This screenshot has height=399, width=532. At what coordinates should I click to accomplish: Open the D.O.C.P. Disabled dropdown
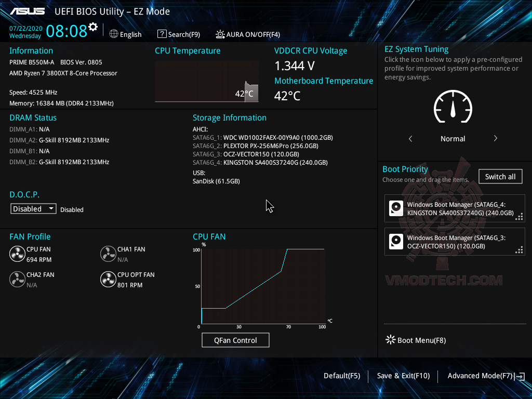[x=33, y=209]
